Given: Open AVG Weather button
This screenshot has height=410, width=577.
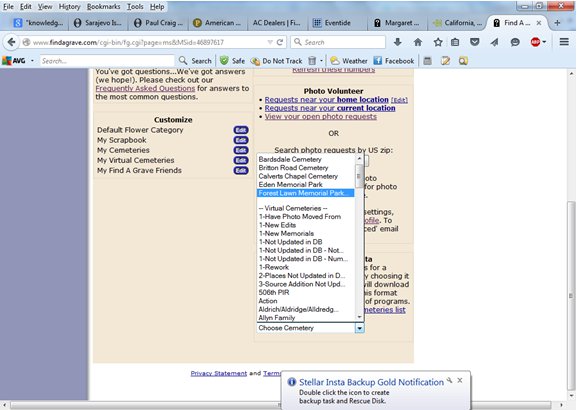Looking at the screenshot, I should (x=348, y=61).
